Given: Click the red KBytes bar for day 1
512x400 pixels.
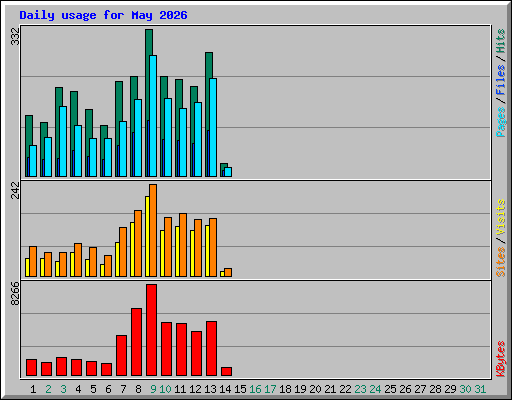Looking at the screenshot, I should click(31, 368).
